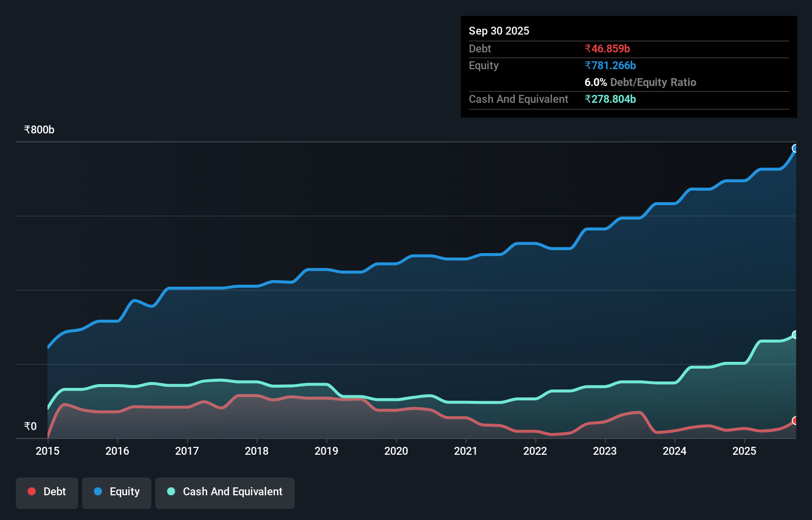Click the teal Cash And Equivalent legend dot
Image resolution: width=812 pixels, height=520 pixels.
171,491
